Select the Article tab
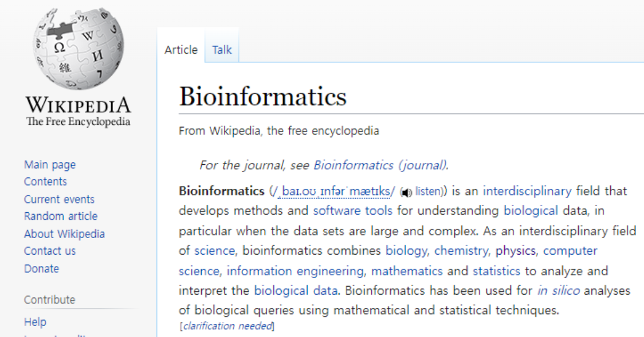The width and height of the screenshot is (644, 337). tap(181, 50)
